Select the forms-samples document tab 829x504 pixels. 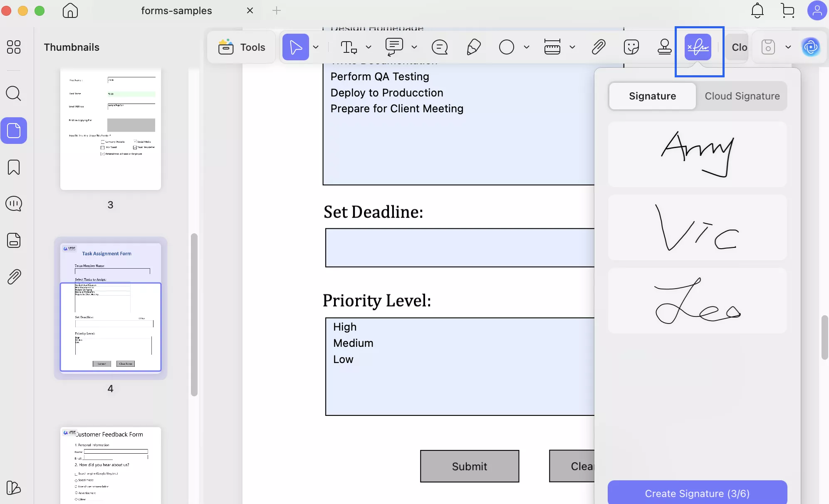coord(176,11)
